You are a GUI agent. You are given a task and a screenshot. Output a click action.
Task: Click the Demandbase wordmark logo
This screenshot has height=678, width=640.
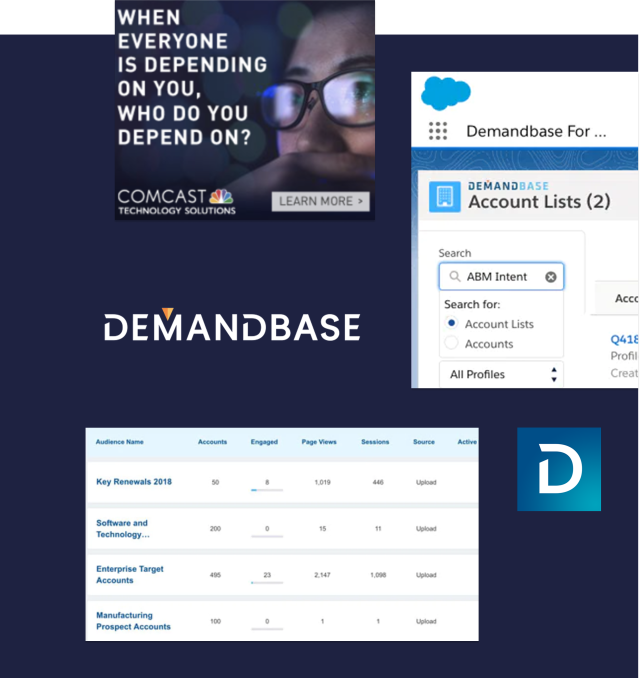click(x=232, y=325)
